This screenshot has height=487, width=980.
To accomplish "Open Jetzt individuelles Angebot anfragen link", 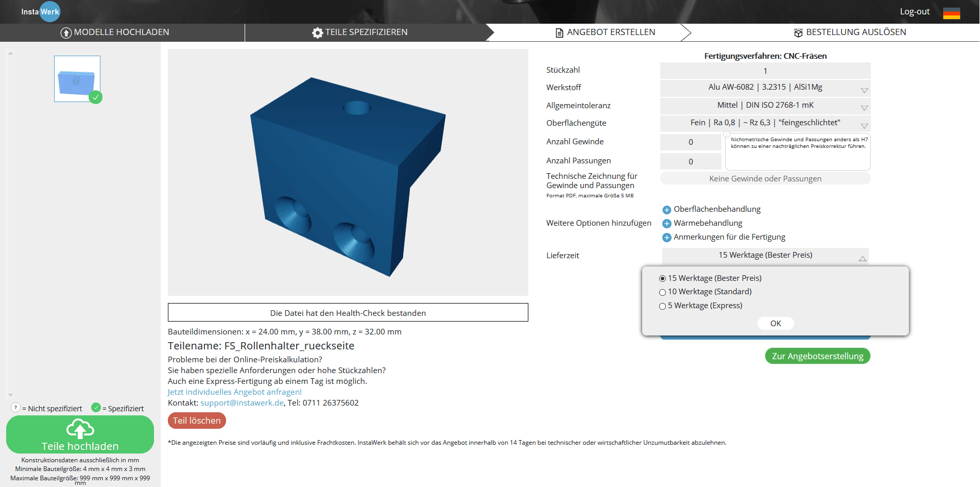I will coord(234,392).
